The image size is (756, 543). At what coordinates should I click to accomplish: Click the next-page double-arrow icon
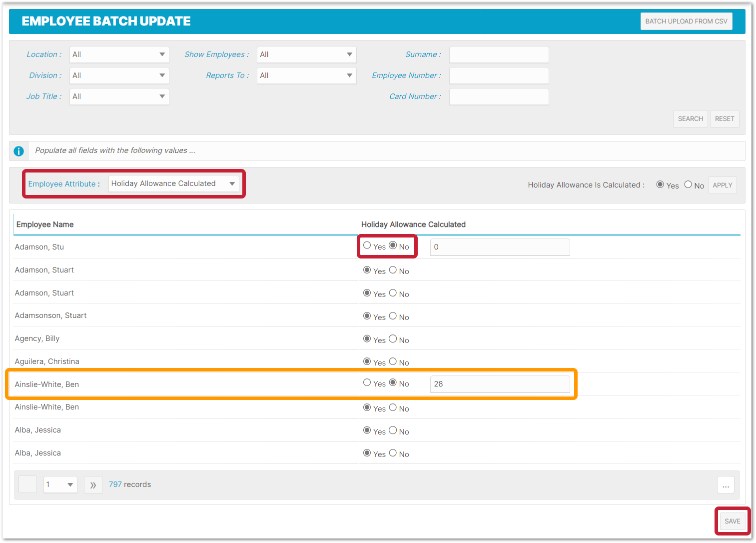coord(93,484)
